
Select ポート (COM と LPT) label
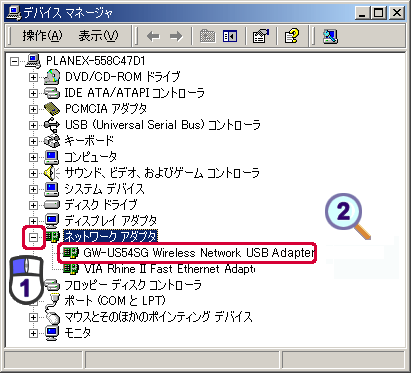(115, 301)
